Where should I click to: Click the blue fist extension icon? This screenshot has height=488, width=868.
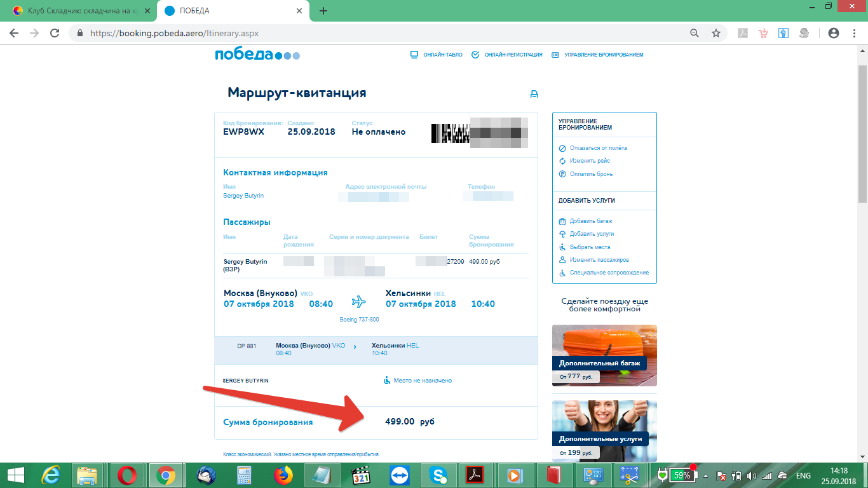[783, 33]
